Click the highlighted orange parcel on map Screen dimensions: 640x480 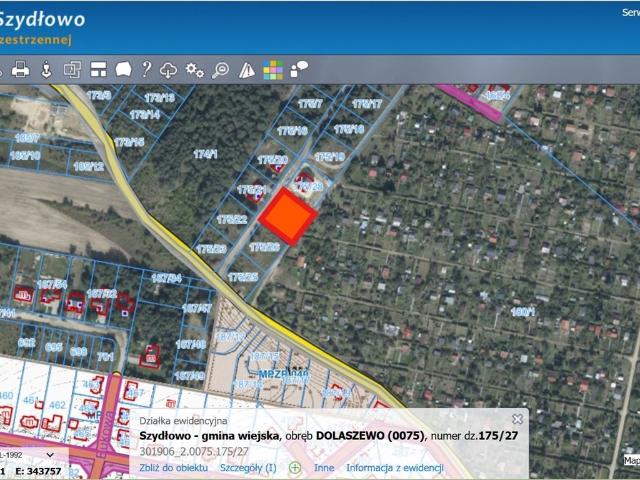point(289,215)
